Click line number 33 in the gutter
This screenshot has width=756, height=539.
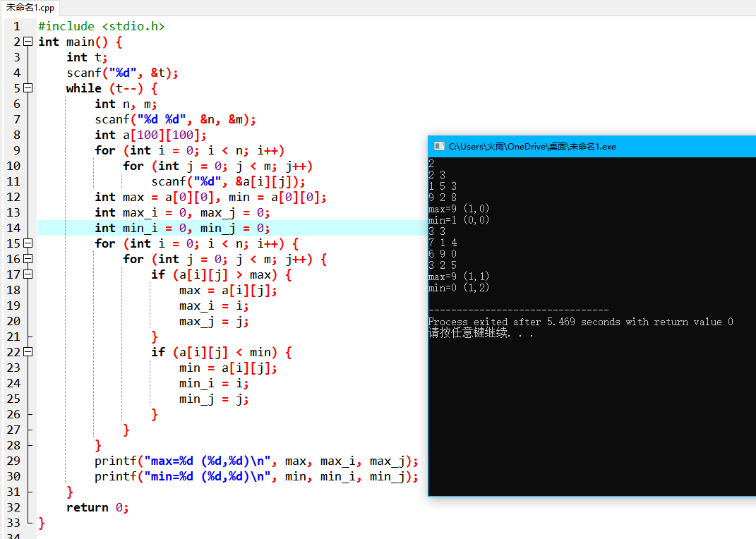coord(13,523)
